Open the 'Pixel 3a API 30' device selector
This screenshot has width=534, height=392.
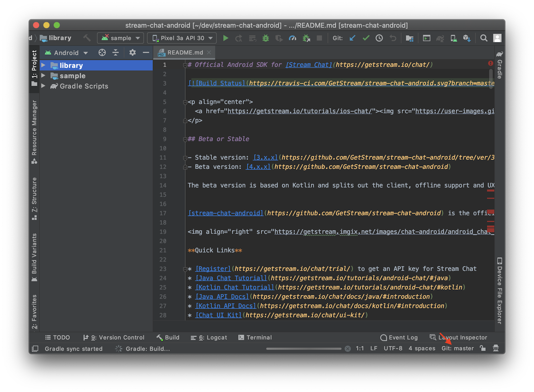[x=182, y=38]
